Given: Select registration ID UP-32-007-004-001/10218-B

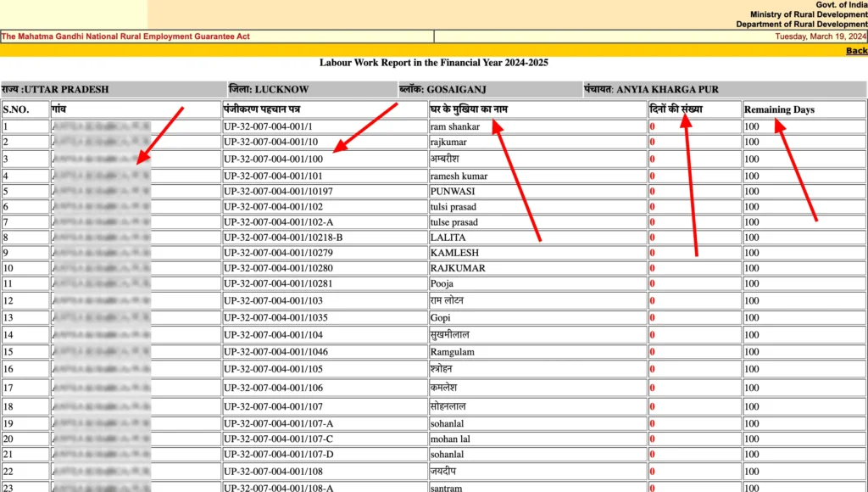Looking at the screenshot, I should pyautogui.click(x=283, y=238).
